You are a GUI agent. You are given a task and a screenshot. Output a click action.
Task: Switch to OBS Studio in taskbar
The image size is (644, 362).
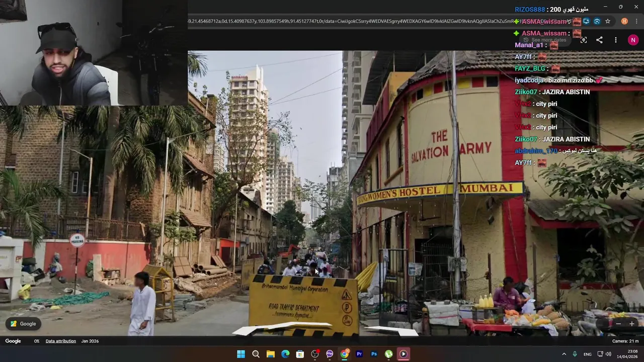pos(315,354)
